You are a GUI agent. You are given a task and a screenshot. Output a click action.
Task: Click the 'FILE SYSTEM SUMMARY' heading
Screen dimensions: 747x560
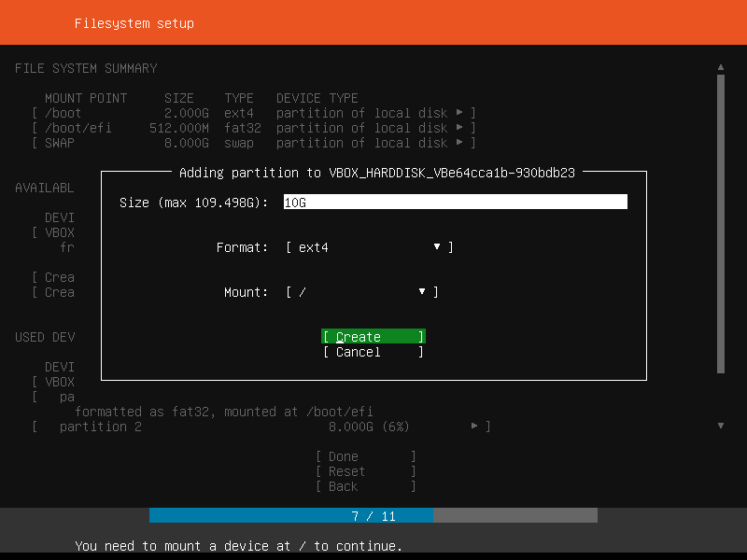(x=86, y=68)
